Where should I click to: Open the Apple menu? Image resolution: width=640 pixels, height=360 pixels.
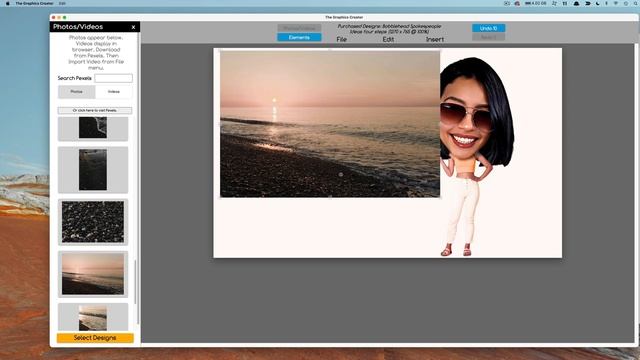pos(7,3)
